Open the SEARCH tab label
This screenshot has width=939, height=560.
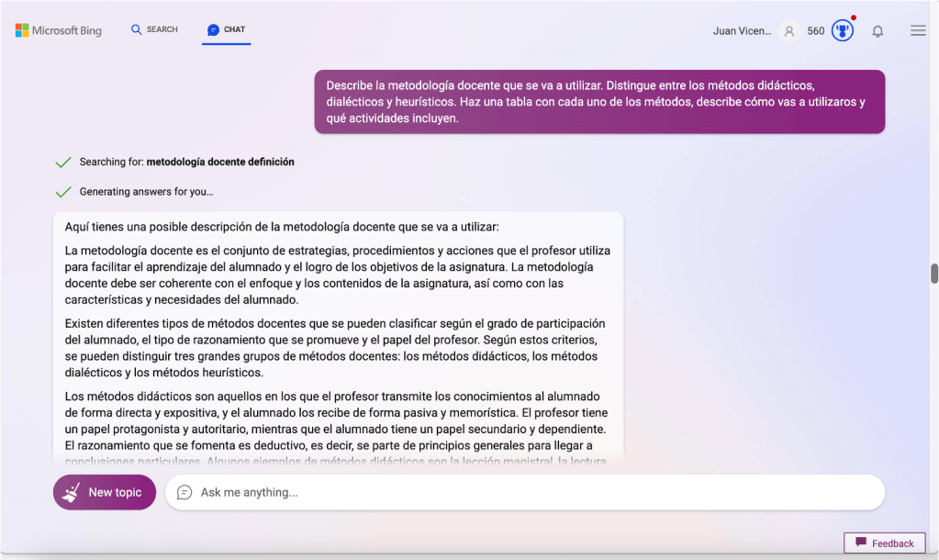tap(162, 29)
